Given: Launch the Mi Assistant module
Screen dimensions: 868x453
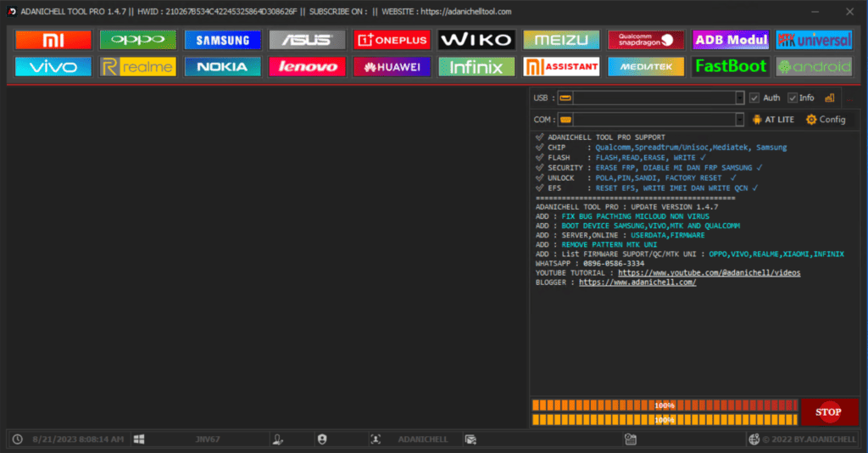Looking at the screenshot, I should click(561, 67).
